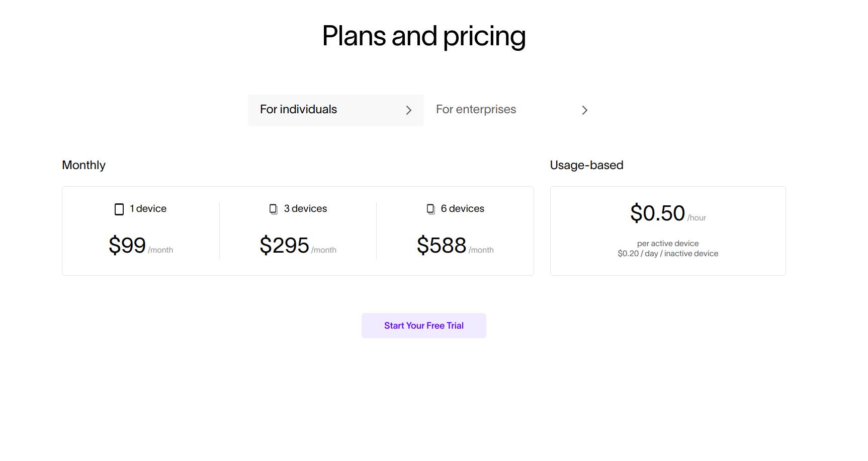868x461 pixels.
Task: Switch to the For enterprises tab
Action: point(476,110)
